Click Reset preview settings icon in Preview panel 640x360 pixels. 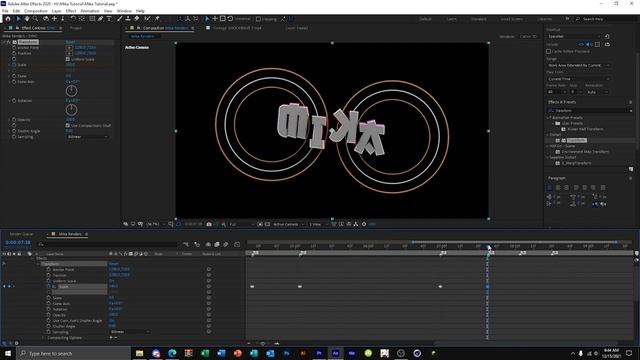click(x=607, y=36)
